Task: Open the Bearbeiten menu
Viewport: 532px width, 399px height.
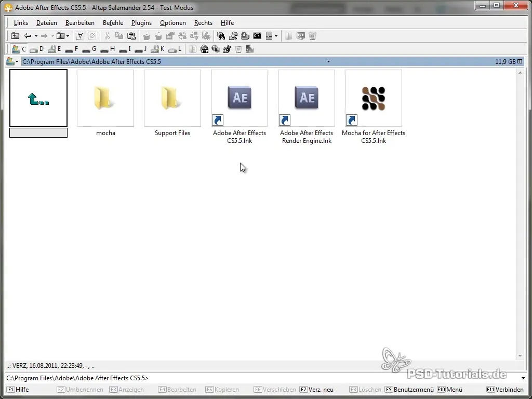Action: 79,23
